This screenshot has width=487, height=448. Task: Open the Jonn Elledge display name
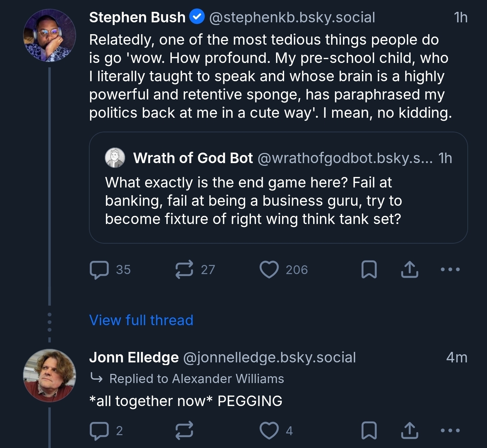coord(134,357)
